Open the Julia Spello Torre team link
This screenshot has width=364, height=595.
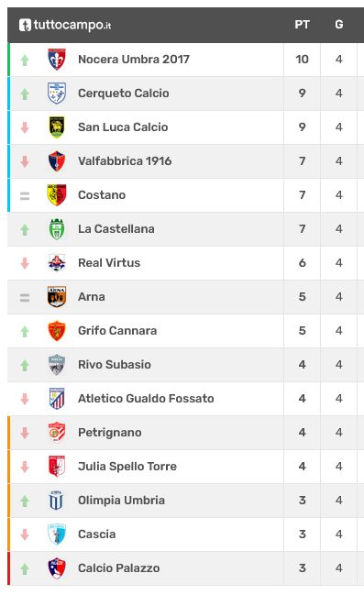pyautogui.click(x=127, y=467)
